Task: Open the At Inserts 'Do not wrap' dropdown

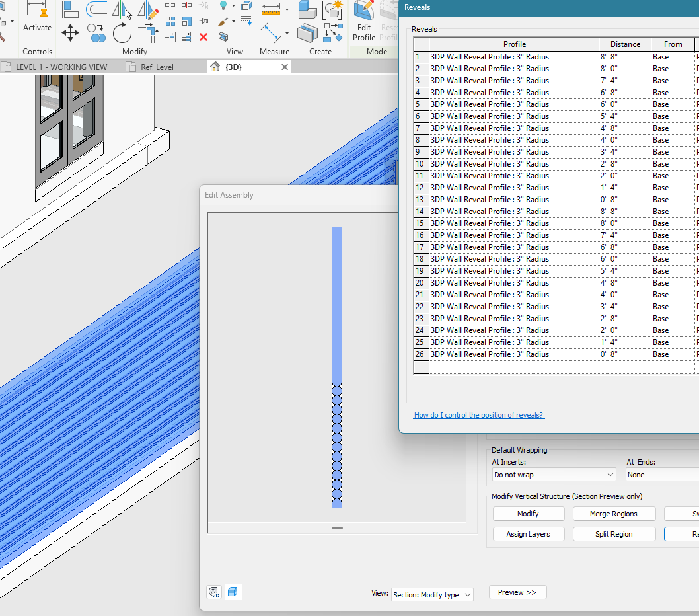Action: click(554, 475)
